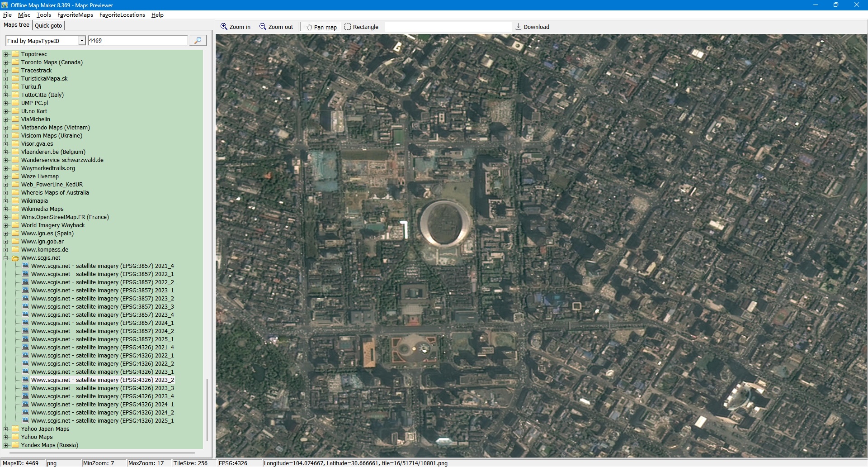
Task: Click the Zoom out tool
Action: point(276,27)
